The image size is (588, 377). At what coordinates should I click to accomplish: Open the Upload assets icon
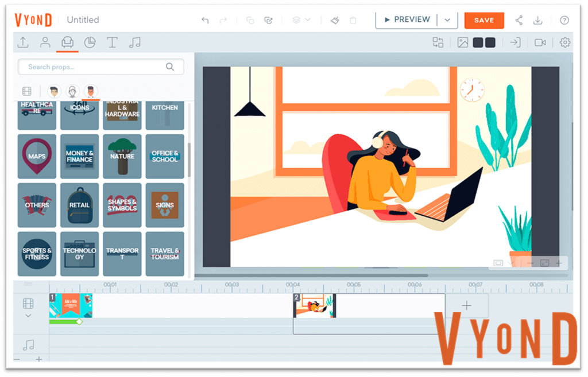click(x=23, y=42)
